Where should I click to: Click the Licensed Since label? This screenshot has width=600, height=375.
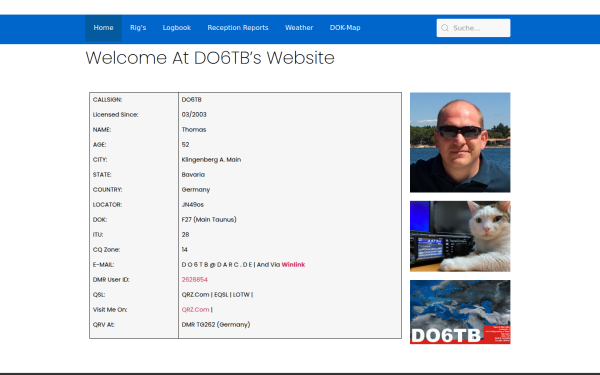click(x=115, y=114)
